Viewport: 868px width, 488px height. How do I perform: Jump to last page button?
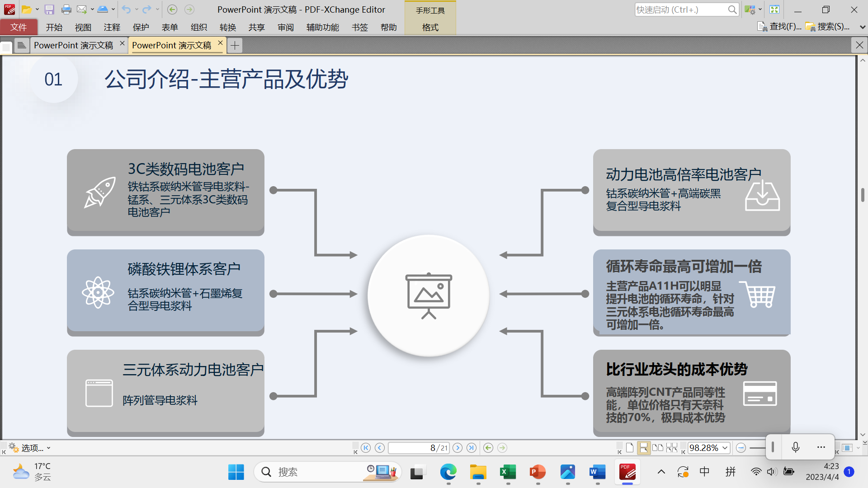point(472,448)
